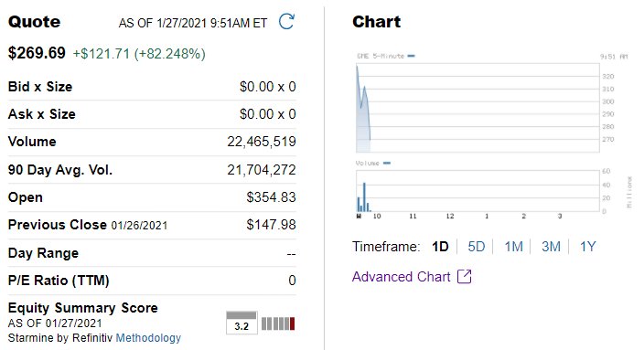Open the Advanced Chart link
Screen dimensions: 644x350
[402, 277]
